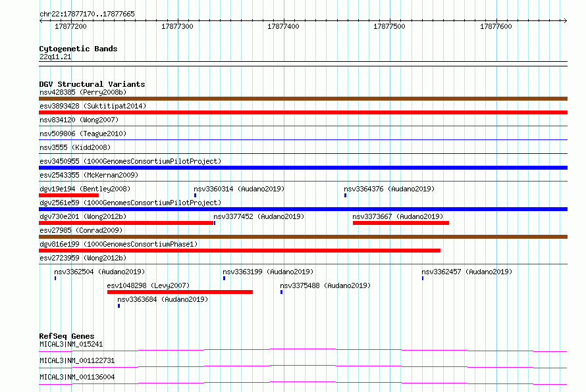Click the Cytogenetic Bands track heading
586x392 pixels.
point(78,49)
